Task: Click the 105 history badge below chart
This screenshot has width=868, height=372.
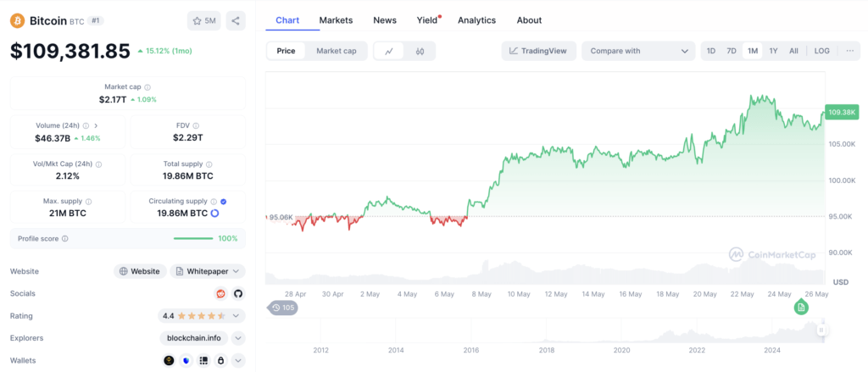Action: [x=283, y=308]
